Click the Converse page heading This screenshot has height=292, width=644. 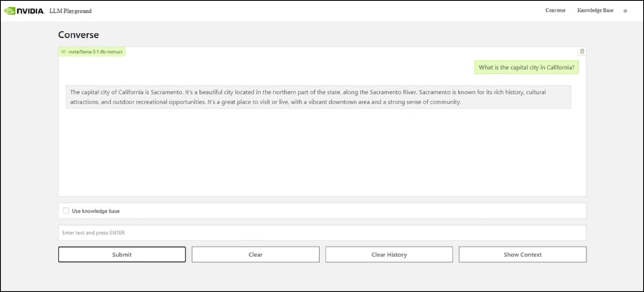pos(79,34)
